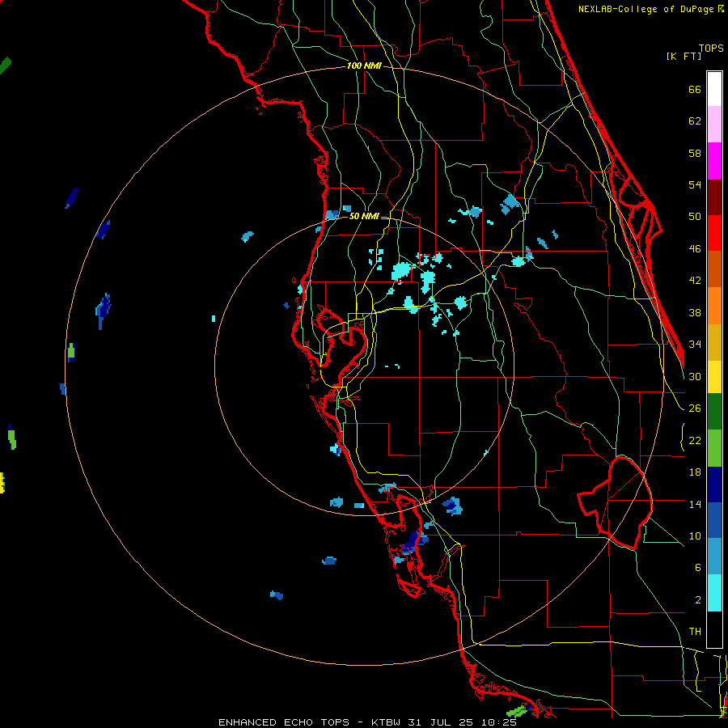
Task: Click the black TH swatch at the legend bottom
Action: tap(714, 629)
